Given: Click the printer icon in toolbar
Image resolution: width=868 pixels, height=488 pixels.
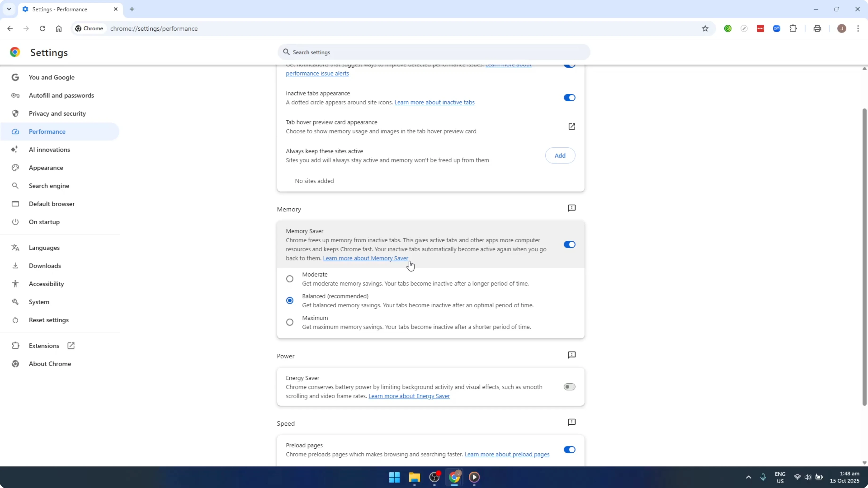Looking at the screenshot, I should [x=817, y=29].
